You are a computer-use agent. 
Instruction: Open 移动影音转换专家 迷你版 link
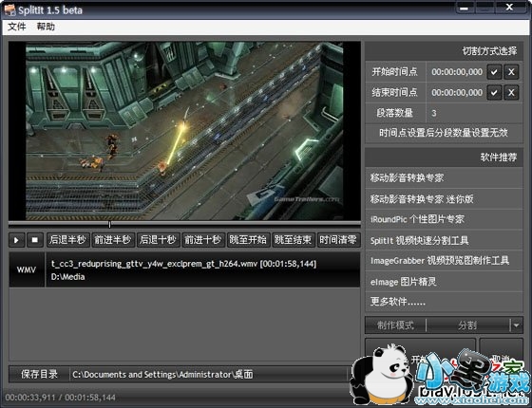click(444, 199)
